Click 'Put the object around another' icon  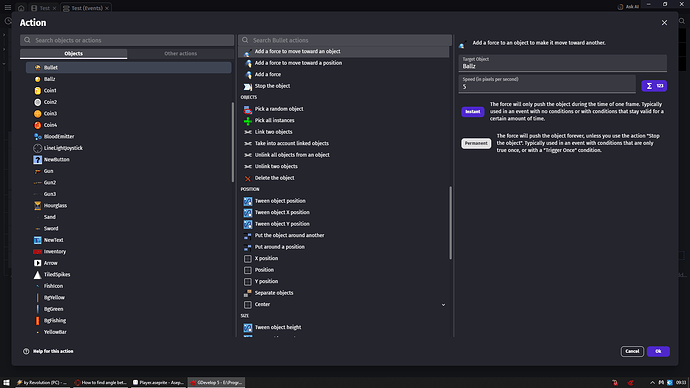[x=248, y=236]
